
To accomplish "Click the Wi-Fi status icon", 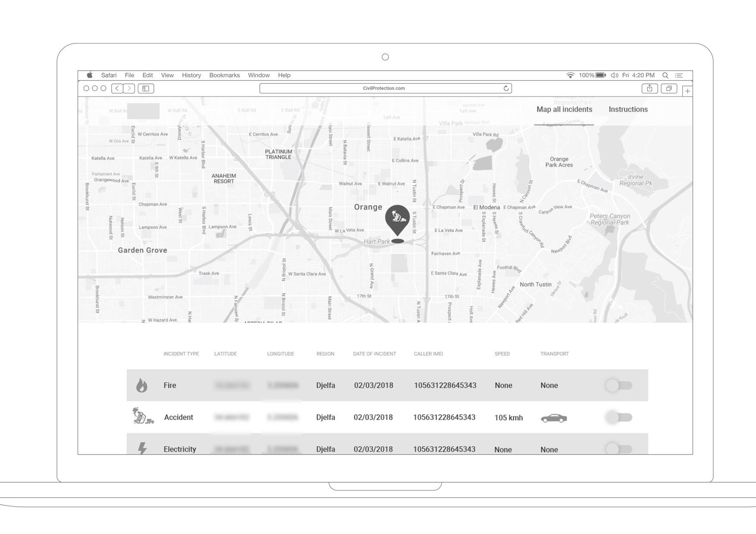I will [570, 75].
